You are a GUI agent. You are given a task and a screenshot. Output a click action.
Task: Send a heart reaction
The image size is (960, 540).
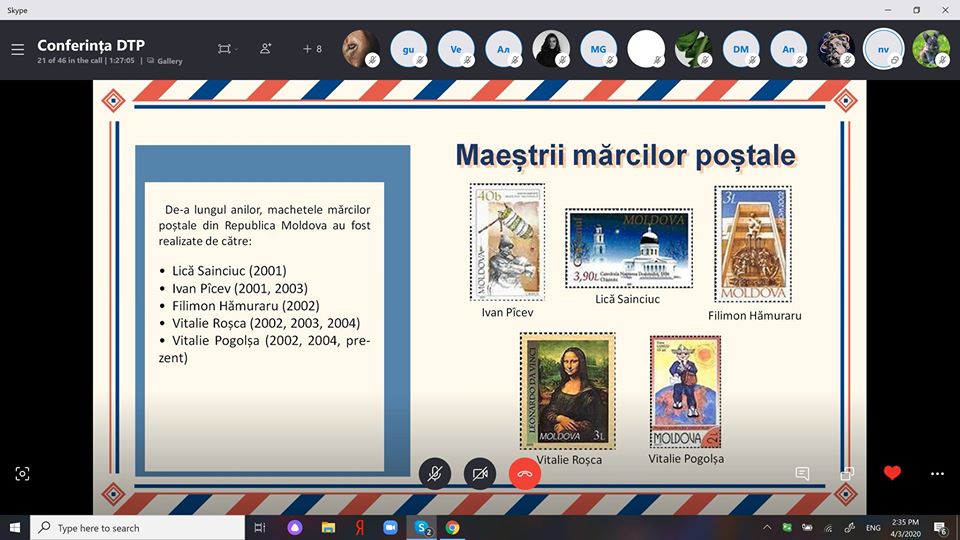(x=892, y=473)
